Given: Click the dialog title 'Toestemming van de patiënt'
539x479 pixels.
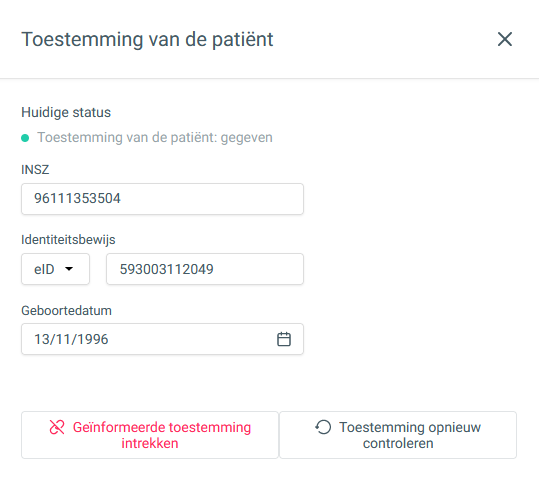Looking at the screenshot, I should 147,40.
